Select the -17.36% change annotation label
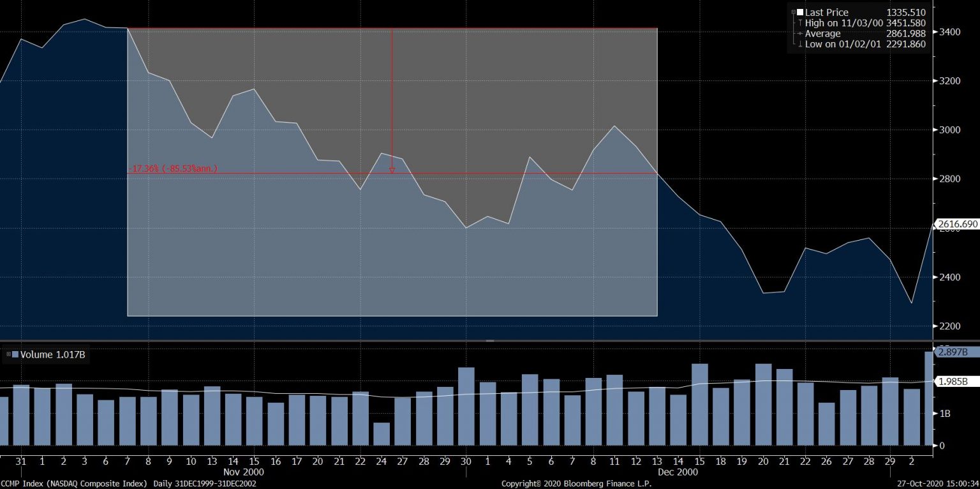The image size is (980, 489). click(x=174, y=169)
